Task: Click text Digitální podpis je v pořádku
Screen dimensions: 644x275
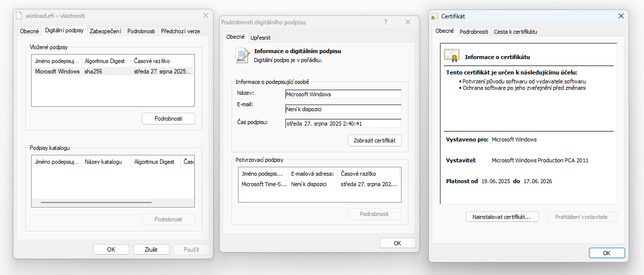Action: coord(288,60)
